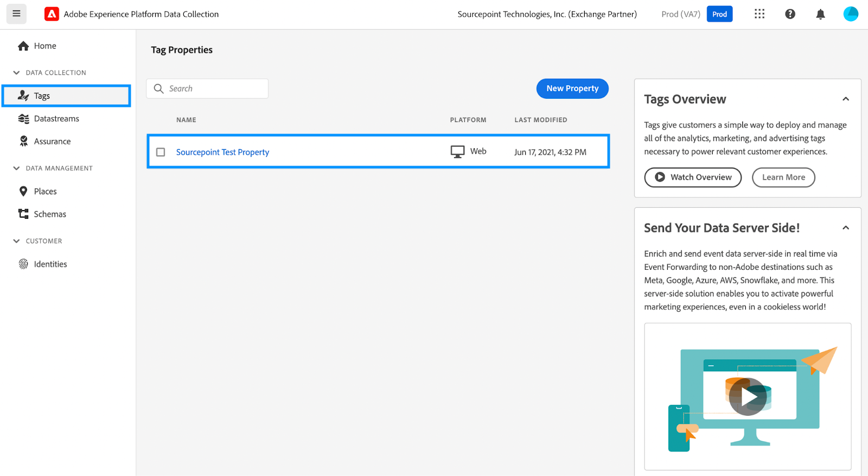Sort by the LAST MODIFIED column header
This screenshot has height=476, width=868.
(x=541, y=120)
